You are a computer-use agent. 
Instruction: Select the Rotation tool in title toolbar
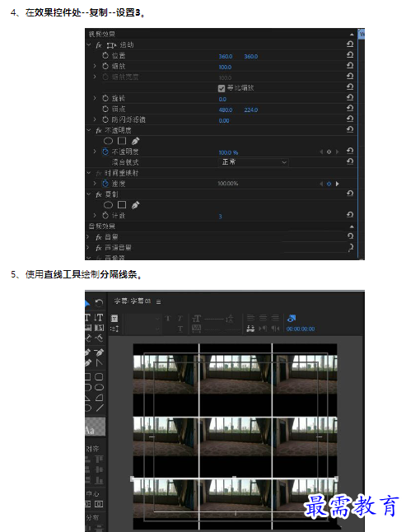pos(98,302)
